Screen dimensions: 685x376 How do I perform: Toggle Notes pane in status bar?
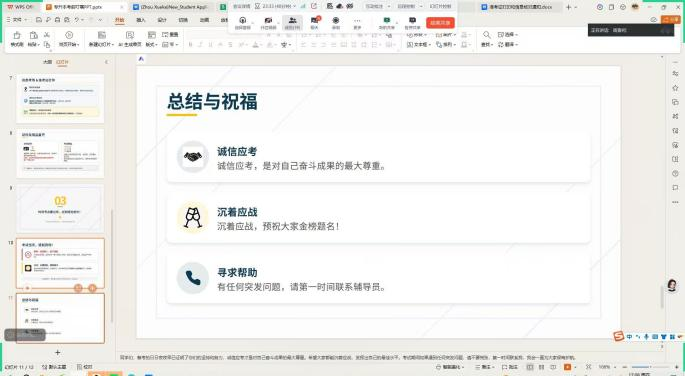pos(484,367)
